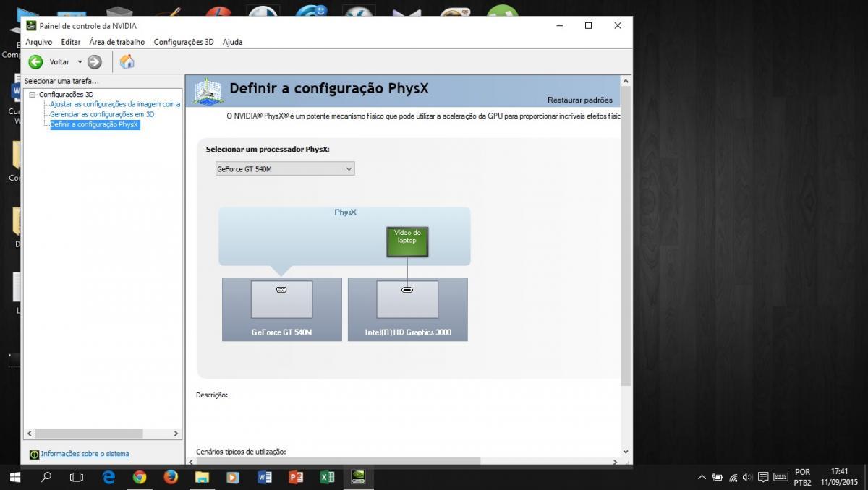Viewport: 868px width, 490px height.
Task: Open the Área de trabalho menu
Action: point(116,42)
